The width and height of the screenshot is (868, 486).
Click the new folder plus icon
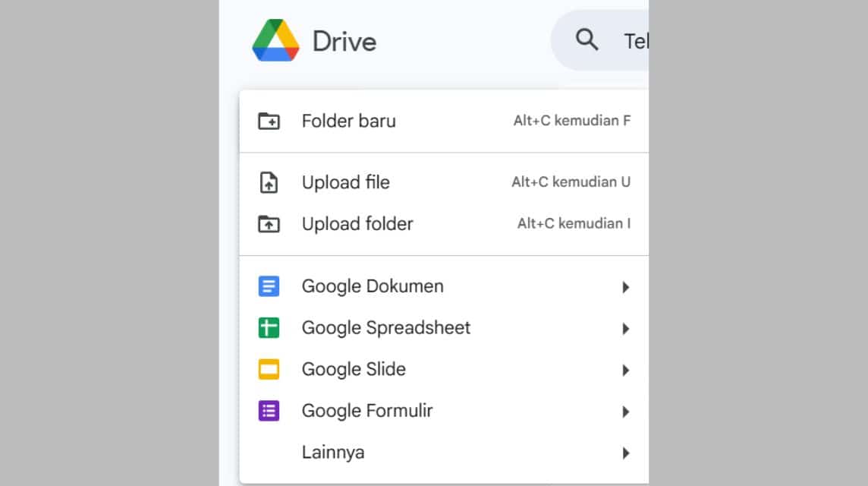point(269,121)
